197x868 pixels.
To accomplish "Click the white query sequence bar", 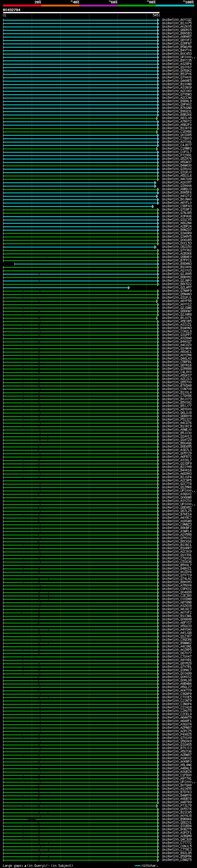I will click(81, 12).
